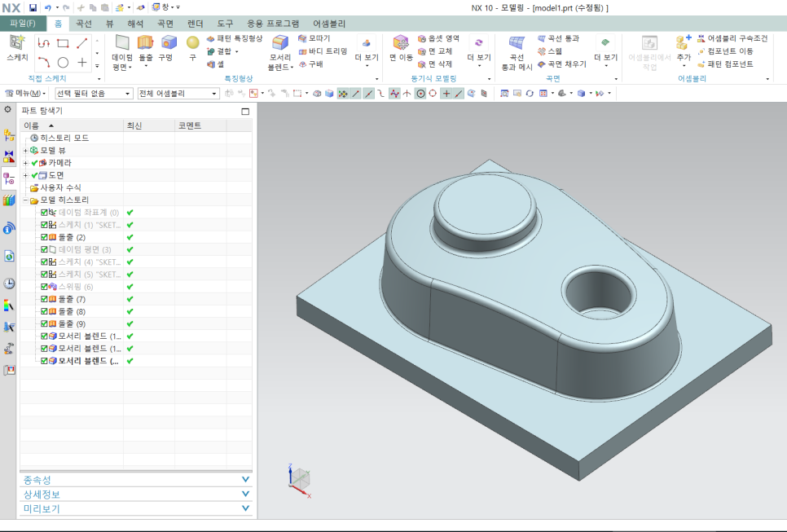Open the History clock sidebar icon
Image resolution: width=787 pixels, height=532 pixels.
9,284
